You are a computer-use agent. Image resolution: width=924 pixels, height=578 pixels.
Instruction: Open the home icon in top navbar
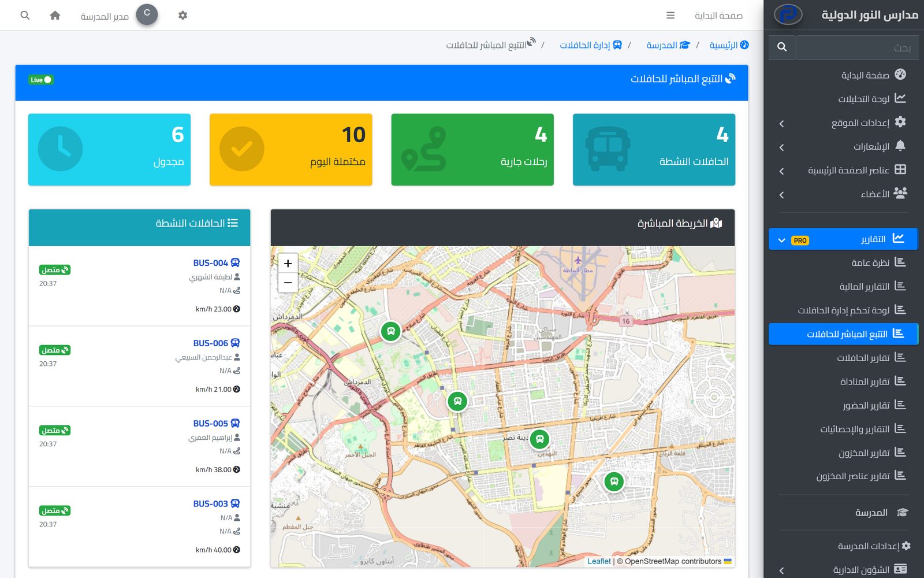(x=55, y=16)
